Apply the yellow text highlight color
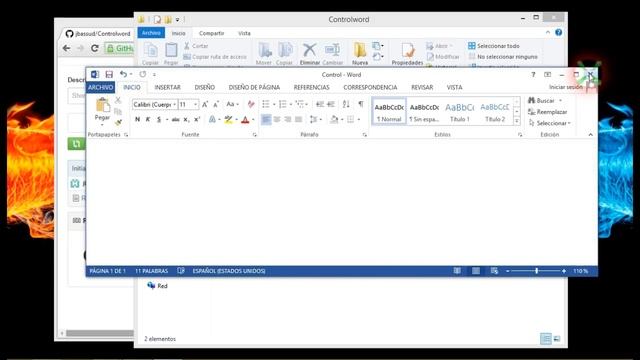 [x=229, y=119]
